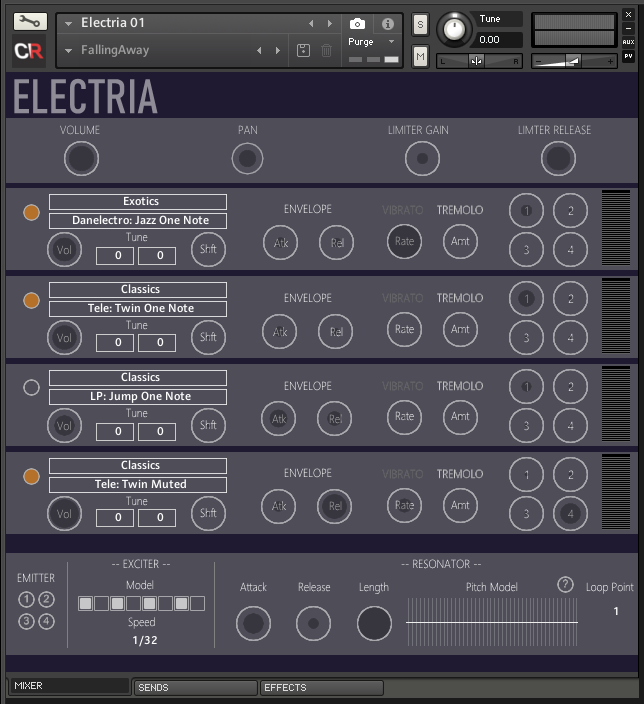Click tremolo Amt knob in Tele Twin One Note row
Image resolution: width=644 pixels, height=704 pixels.
(x=460, y=330)
